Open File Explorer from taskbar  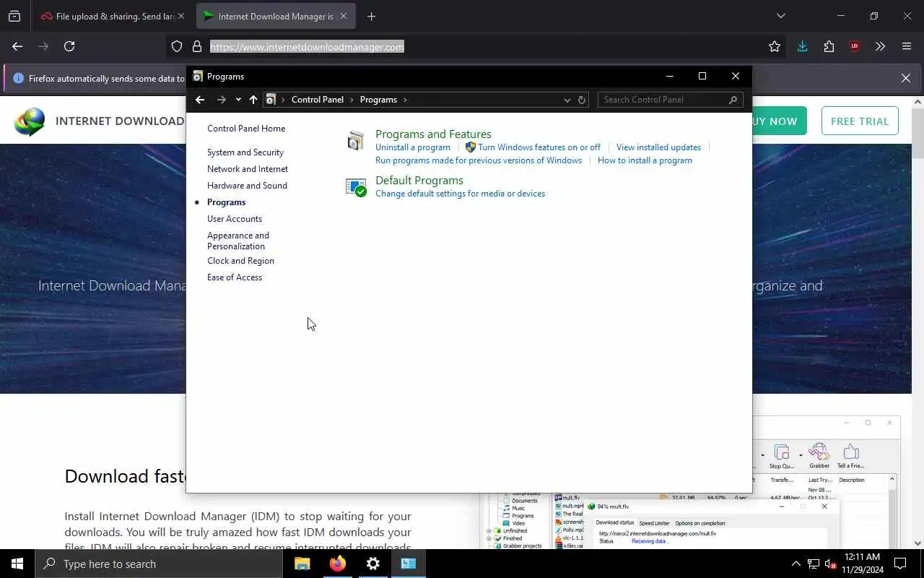click(302, 564)
